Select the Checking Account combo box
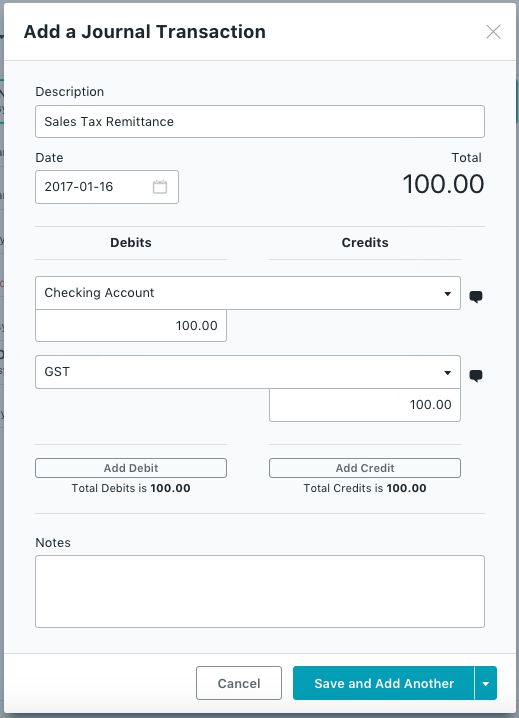The image size is (519, 718). coord(248,293)
